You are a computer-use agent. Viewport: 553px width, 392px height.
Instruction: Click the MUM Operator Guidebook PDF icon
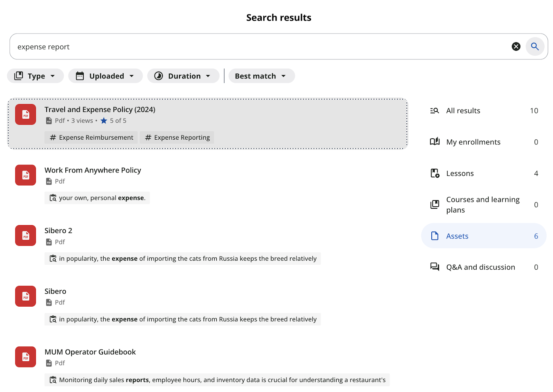26,357
